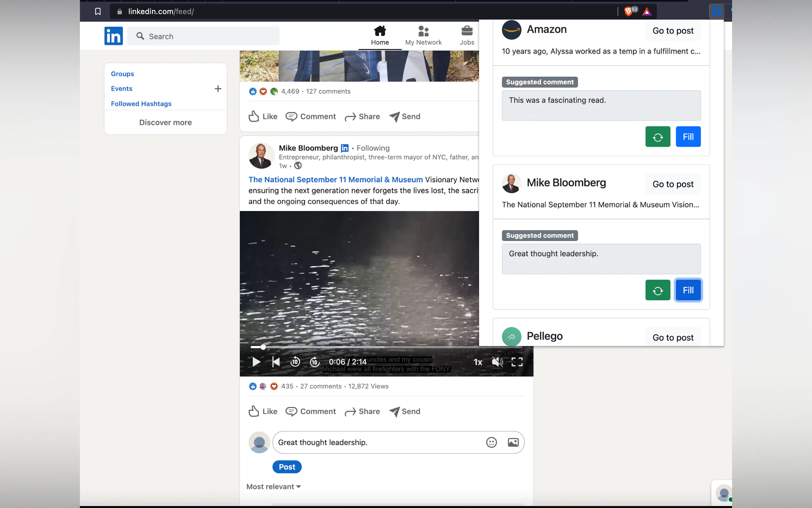The image size is (812, 508).
Task: Regenerate the Mike Bloomberg suggested comment
Action: click(657, 290)
